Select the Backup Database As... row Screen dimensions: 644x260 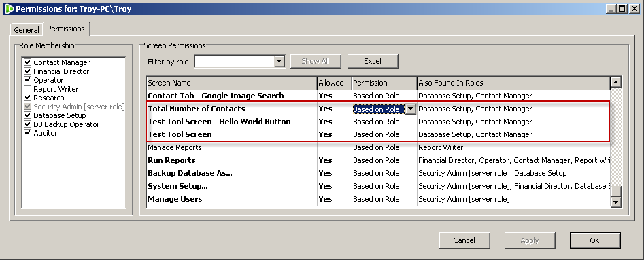[378, 173]
